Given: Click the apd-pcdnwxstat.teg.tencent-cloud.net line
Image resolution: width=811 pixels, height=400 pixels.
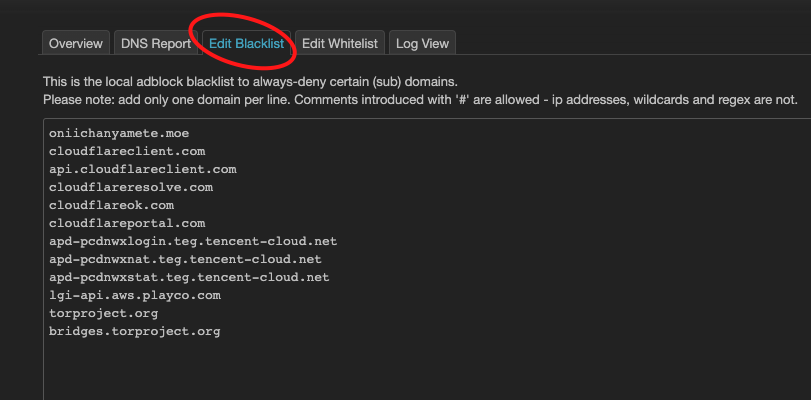Looking at the screenshot, I should coord(189,277).
